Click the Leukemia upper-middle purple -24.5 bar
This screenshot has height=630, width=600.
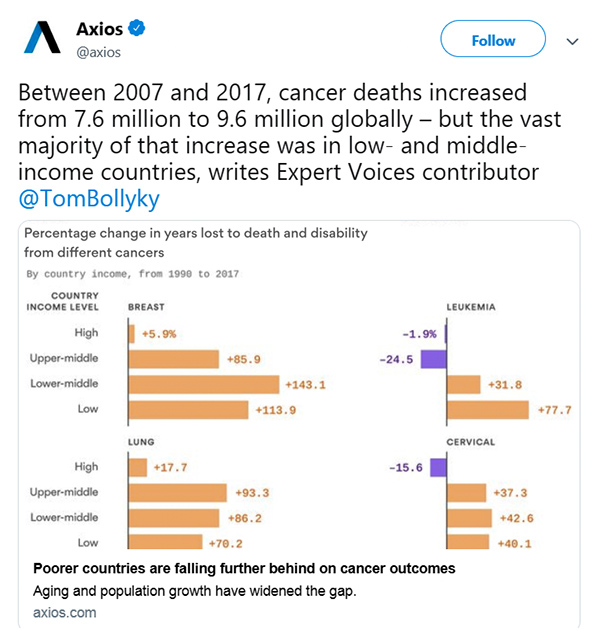pos(433,359)
